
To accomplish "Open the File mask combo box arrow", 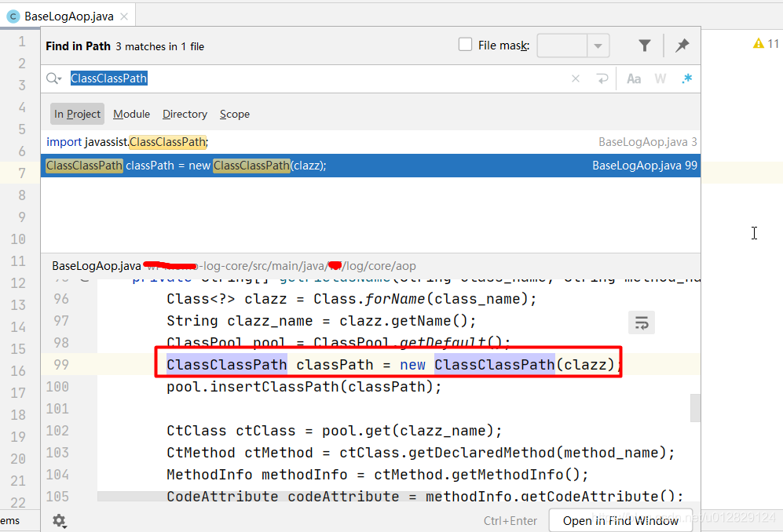I will coord(598,46).
